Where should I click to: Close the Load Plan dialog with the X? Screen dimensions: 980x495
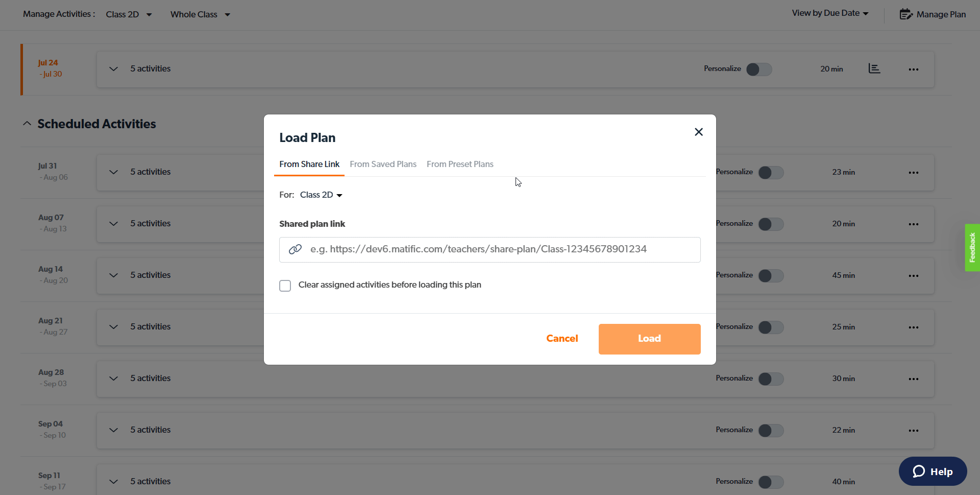(698, 132)
